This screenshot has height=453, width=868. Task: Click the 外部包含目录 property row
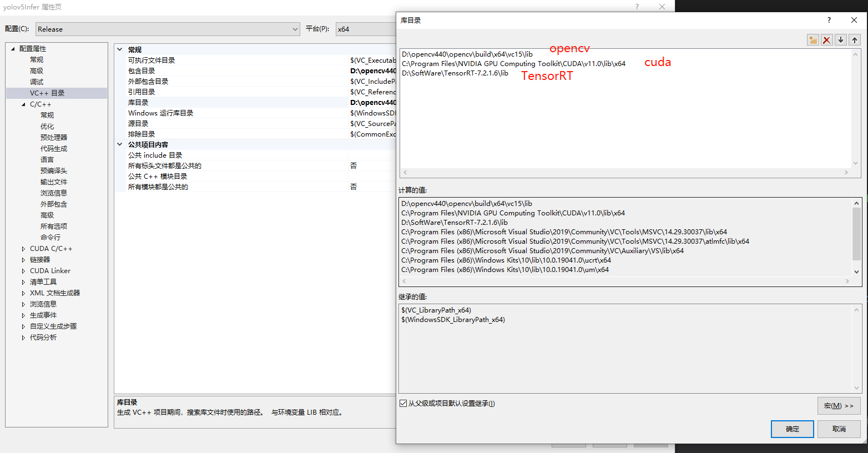pos(256,81)
